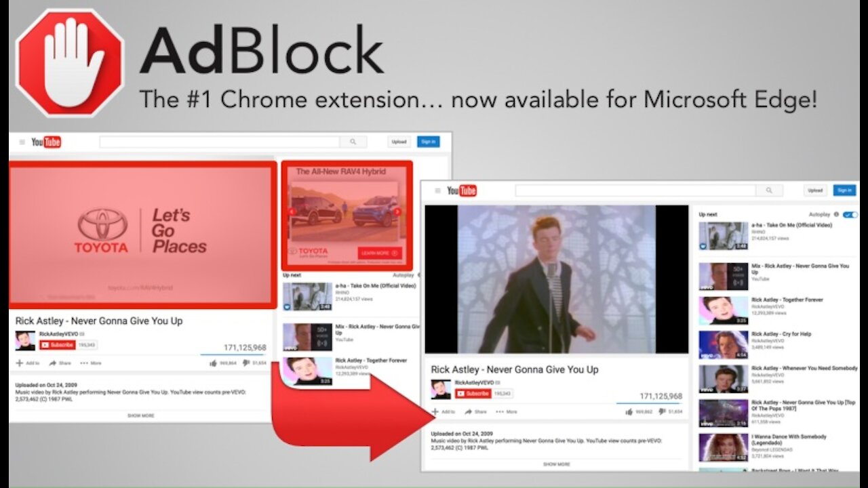Click the Add to plus icon in ad-free window
The image size is (868, 488).
pyautogui.click(x=435, y=411)
